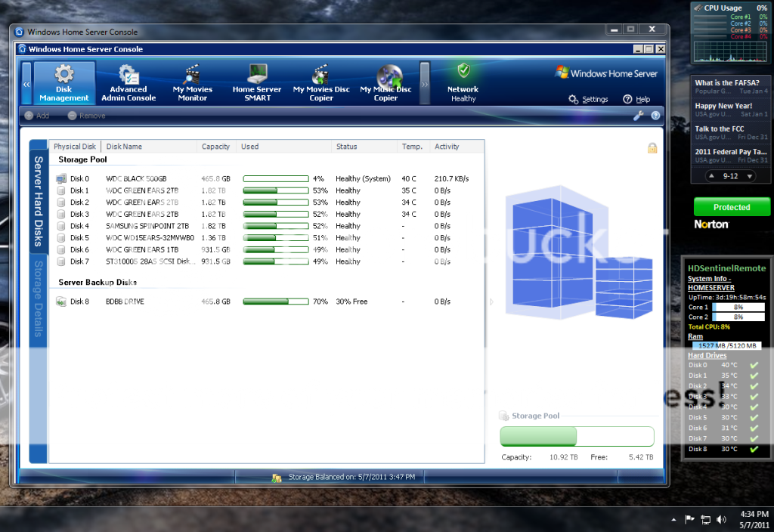Open My Music Disc Copier
Screen dimensions: 774x532
click(x=386, y=83)
